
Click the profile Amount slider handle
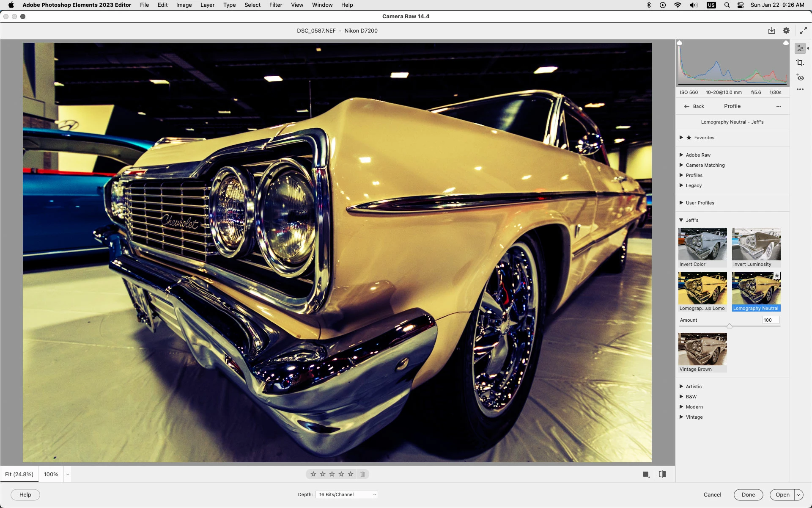[x=730, y=326]
